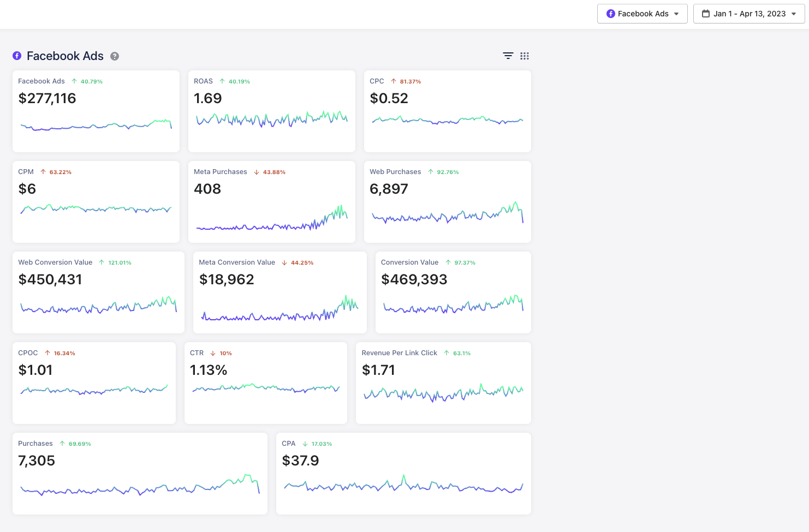The image size is (809, 532).
Task: Click the CPC value $0.52
Action: pyautogui.click(x=389, y=98)
